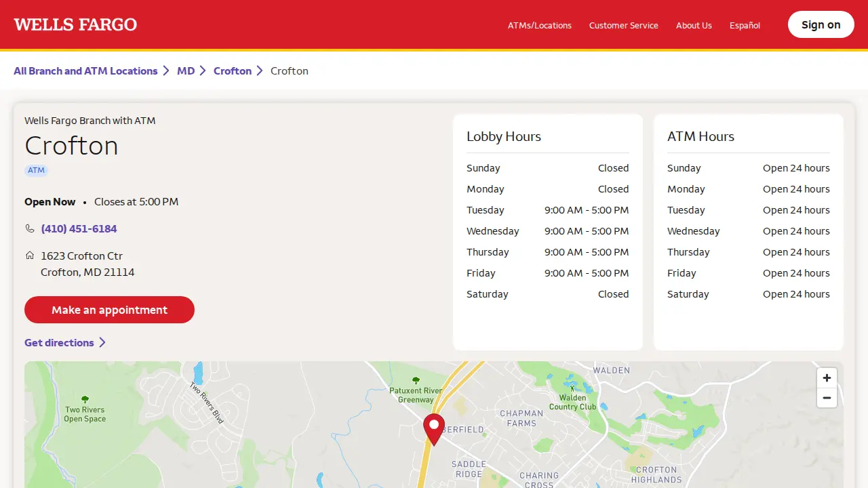868x488 pixels.
Task: Click Sunday ATM Open 24 hours
Action: coord(796,168)
